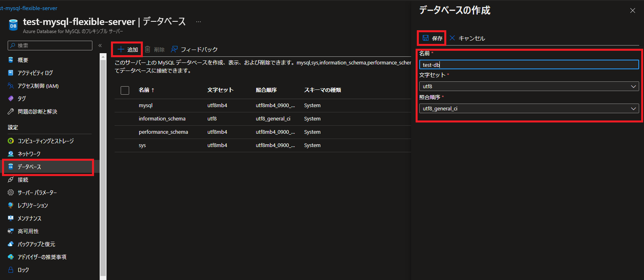Click the sys row name
Screen dimensions: 644x280
click(142, 145)
